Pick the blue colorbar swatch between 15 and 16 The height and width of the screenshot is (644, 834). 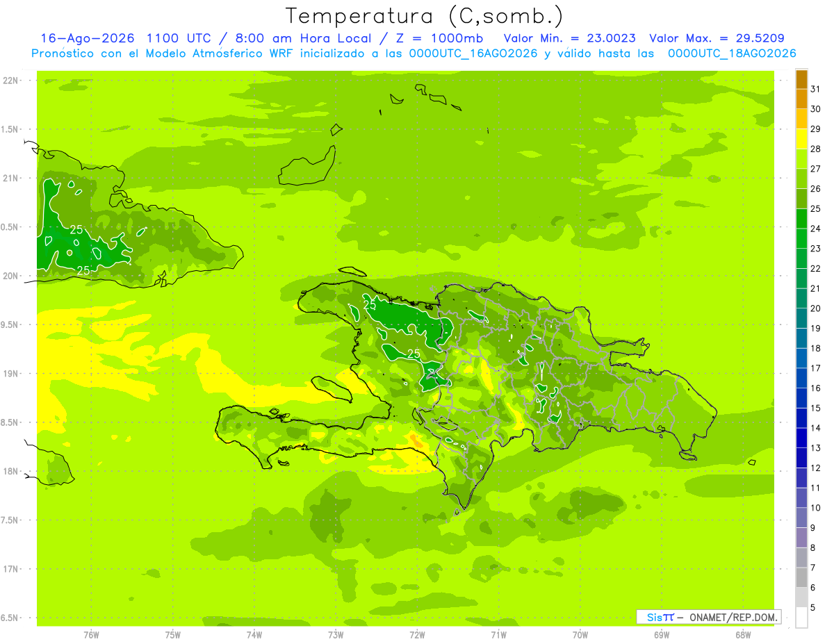point(801,398)
